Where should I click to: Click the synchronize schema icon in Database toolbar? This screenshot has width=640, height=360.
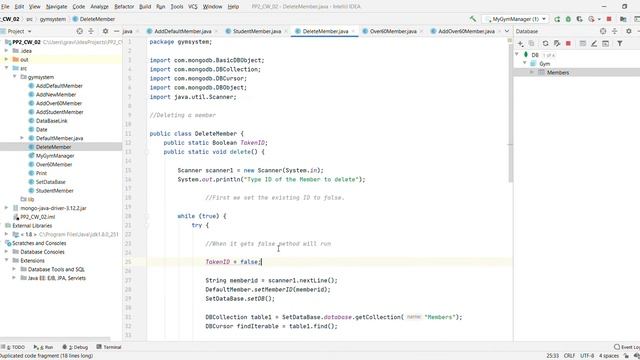[x=557, y=43]
